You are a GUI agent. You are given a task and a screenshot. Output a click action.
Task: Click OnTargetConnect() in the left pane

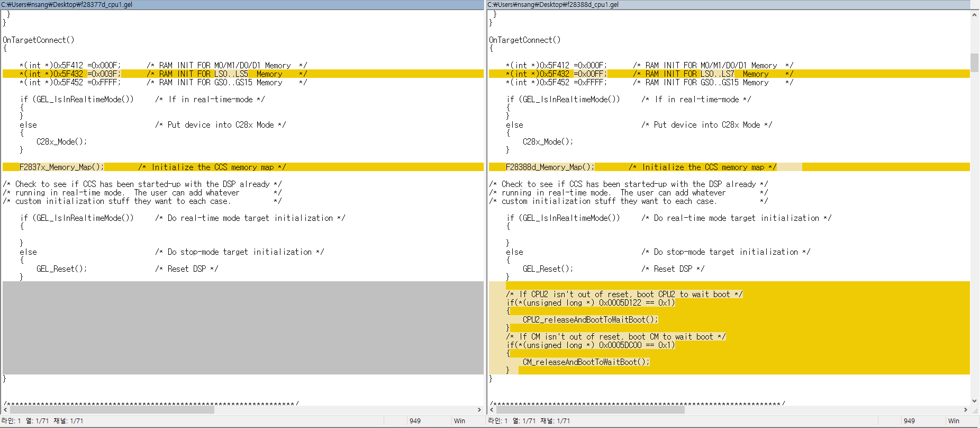click(39, 40)
